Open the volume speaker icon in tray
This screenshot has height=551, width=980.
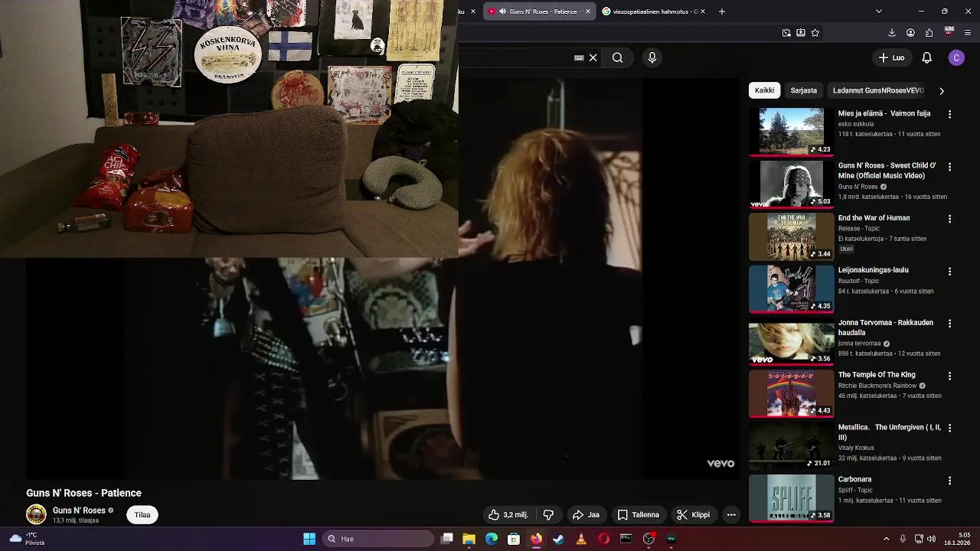(932, 539)
